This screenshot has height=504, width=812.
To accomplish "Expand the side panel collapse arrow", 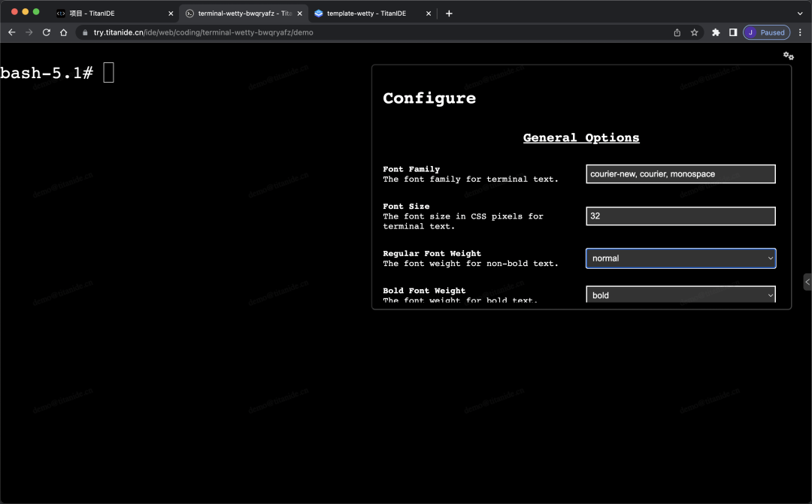I will coord(807,282).
